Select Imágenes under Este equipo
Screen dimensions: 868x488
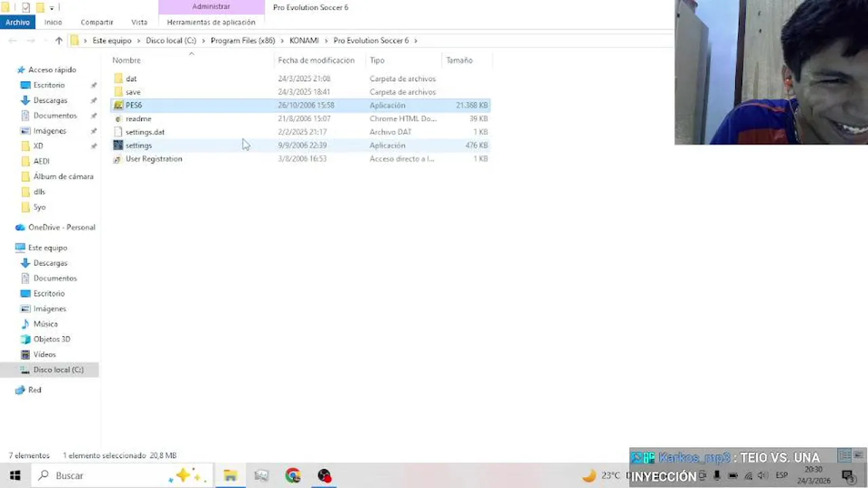[50, 309]
